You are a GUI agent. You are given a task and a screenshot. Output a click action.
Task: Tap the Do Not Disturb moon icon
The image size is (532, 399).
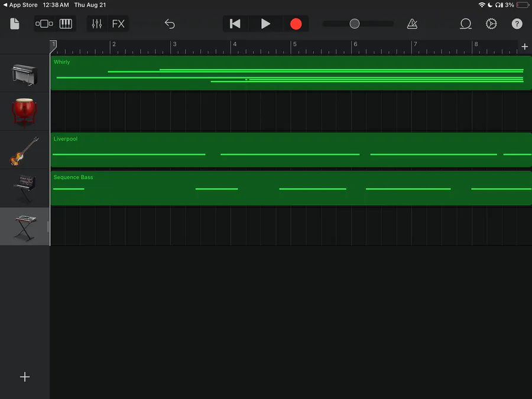click(x=490, y=5)
